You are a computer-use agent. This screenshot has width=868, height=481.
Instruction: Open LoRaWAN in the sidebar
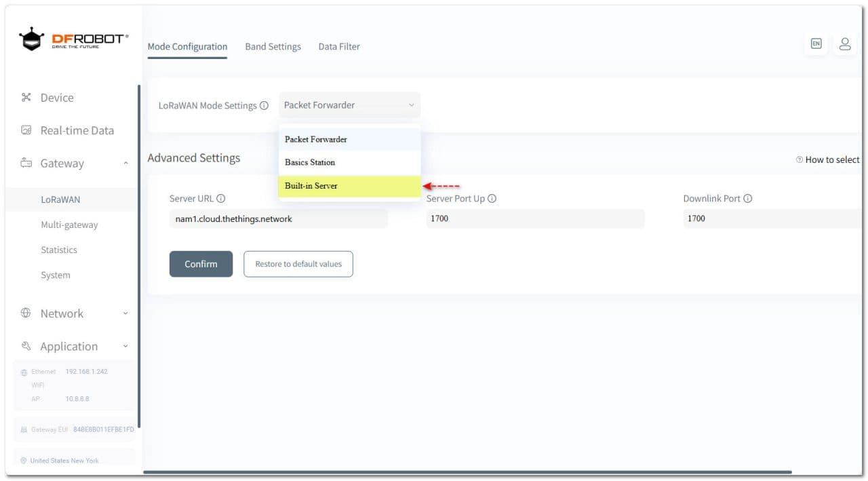tap(70, 199)
